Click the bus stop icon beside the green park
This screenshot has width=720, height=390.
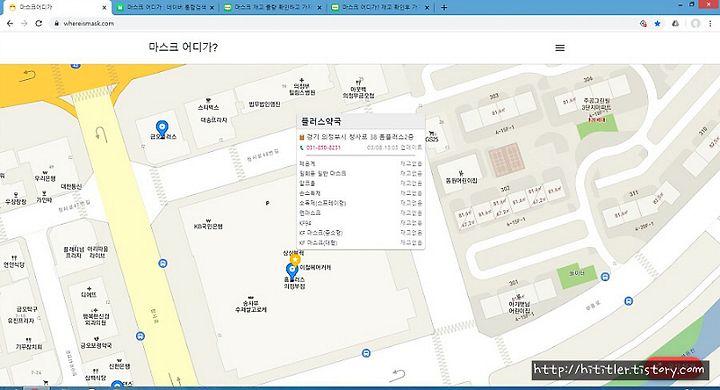[x=605, y=277]
